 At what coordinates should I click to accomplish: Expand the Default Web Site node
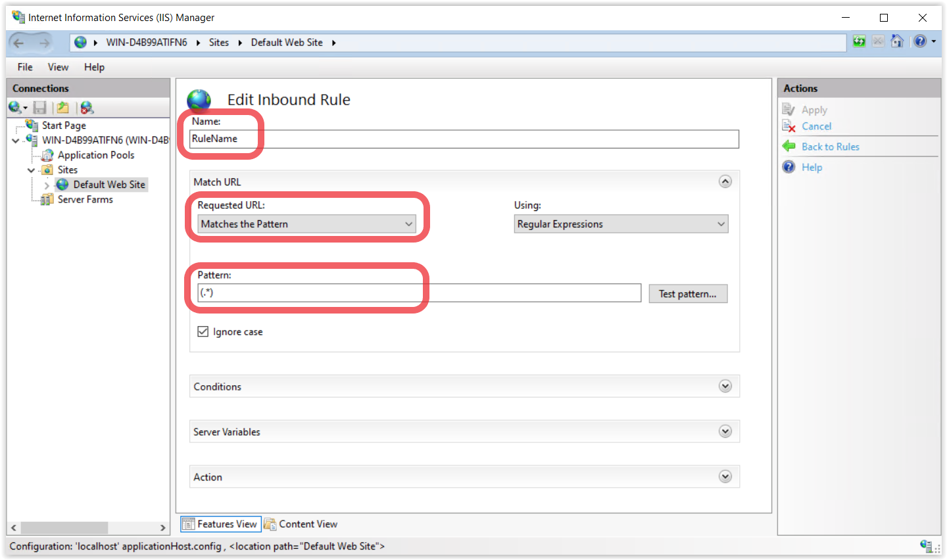[47, 185]
